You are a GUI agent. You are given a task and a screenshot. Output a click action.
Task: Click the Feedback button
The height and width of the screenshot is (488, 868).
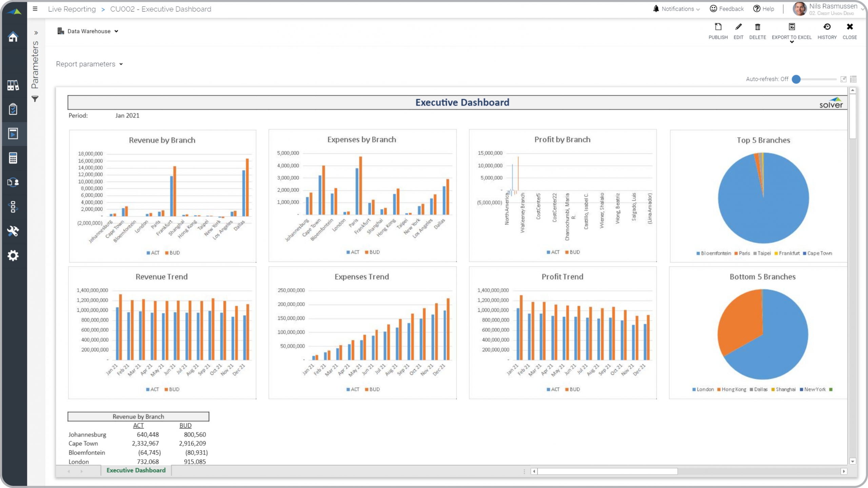click(727, 9)
